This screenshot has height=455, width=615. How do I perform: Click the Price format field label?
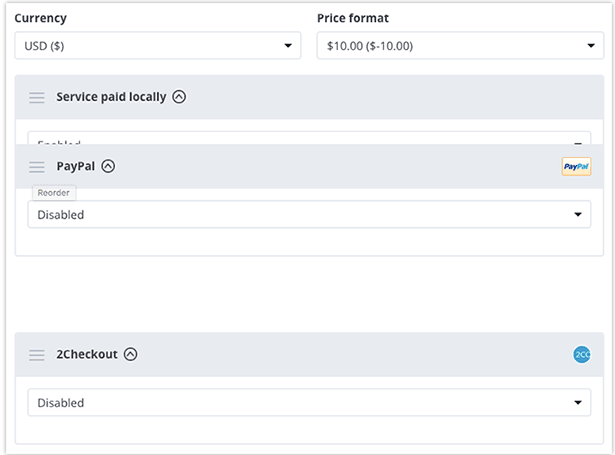353,18
